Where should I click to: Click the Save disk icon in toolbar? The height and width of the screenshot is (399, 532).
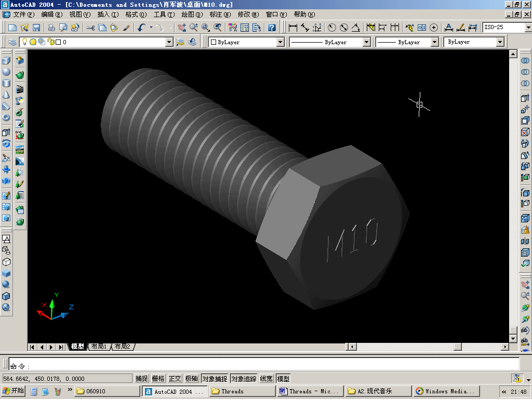[36, 28]
